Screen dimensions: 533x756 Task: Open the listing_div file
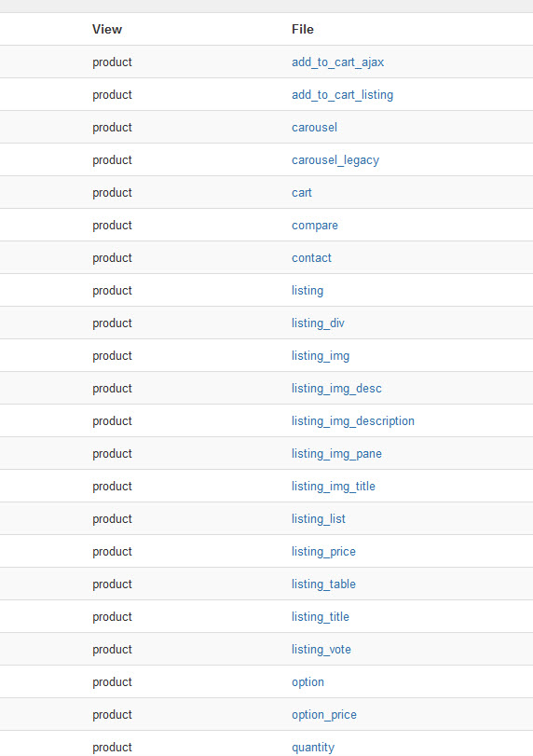click(318, 323)
